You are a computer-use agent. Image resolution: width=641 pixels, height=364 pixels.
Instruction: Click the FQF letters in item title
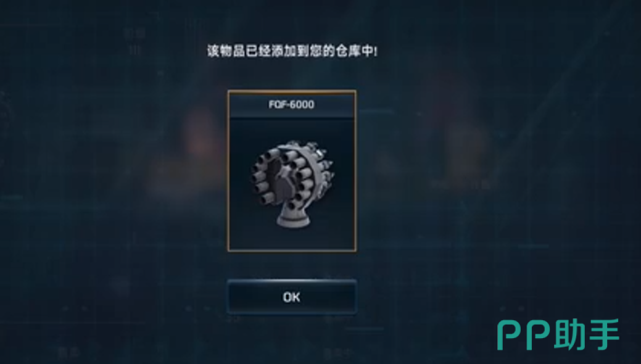[x=277, y=105]
